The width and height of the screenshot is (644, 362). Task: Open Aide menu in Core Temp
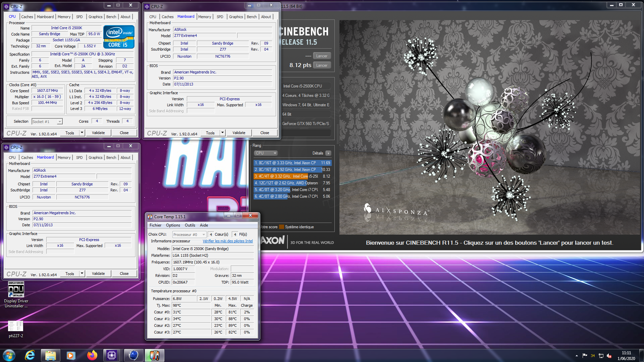204,225
